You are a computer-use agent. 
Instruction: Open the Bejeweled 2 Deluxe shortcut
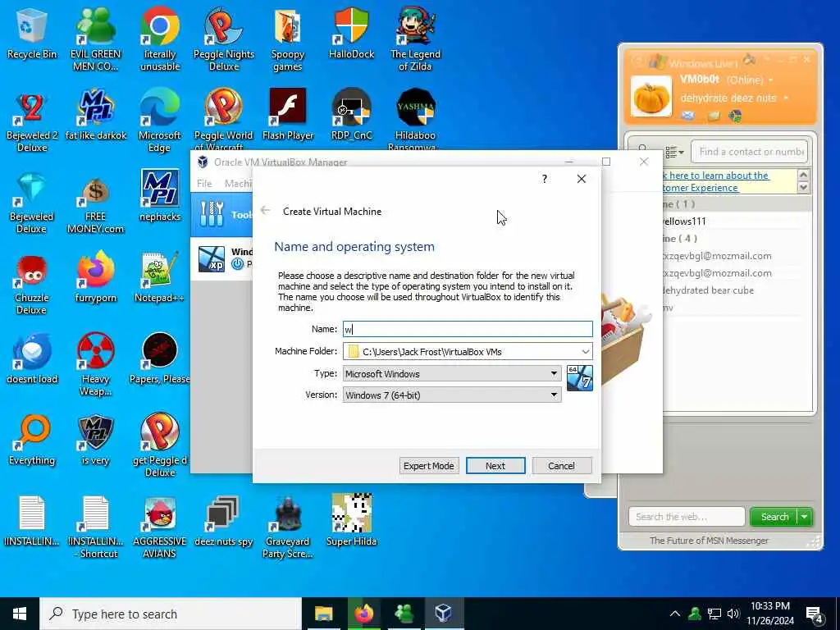pyautogui.click(x=32, y=121)
